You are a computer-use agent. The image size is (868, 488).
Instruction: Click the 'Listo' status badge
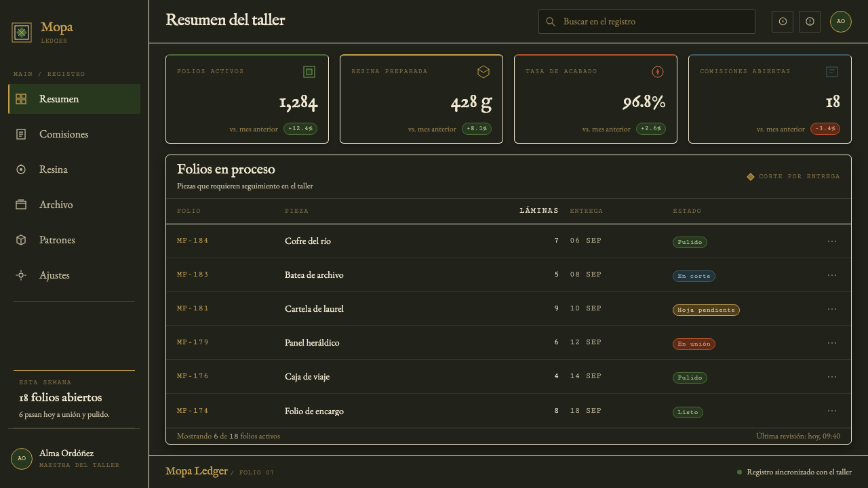pos(688,411)
